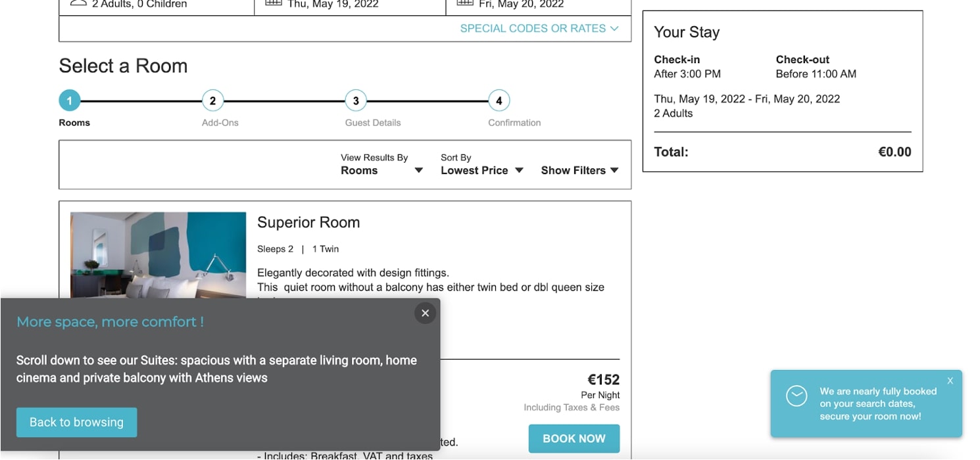Open the check-out date calendar icon
The image size is (980, 460).
coord(465,3)
